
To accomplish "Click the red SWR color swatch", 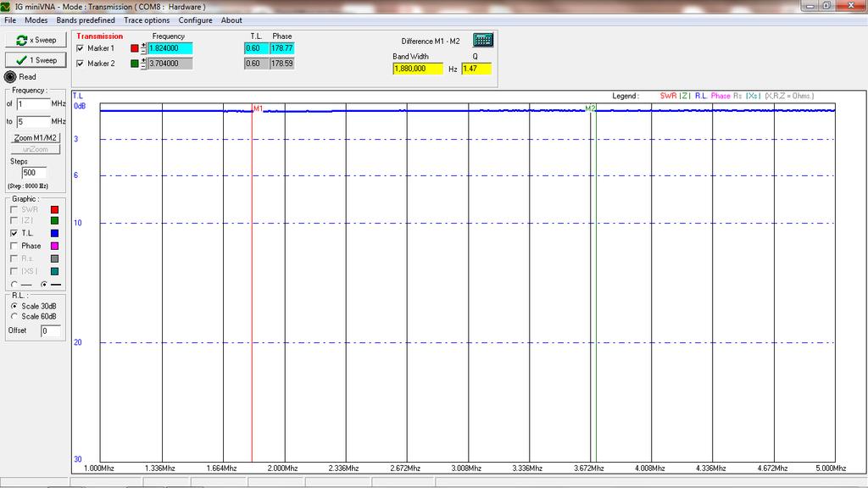I will [55, 210].
